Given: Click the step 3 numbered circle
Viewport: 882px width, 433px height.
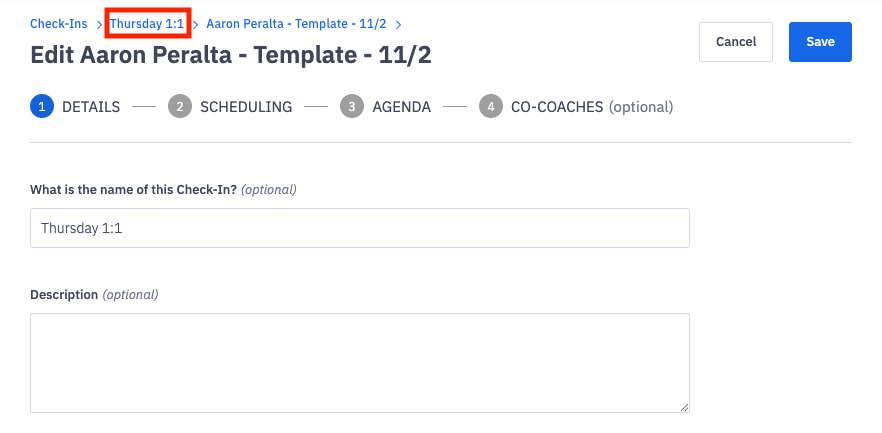Looking at the screenshot, I should point(351,107).
